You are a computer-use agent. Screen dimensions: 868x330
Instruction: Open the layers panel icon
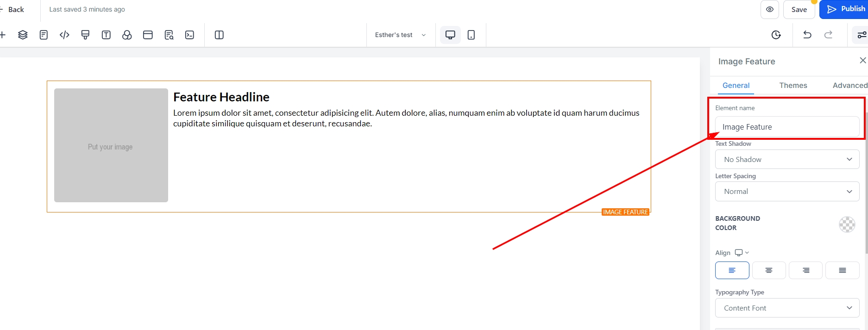pos(23,35)
